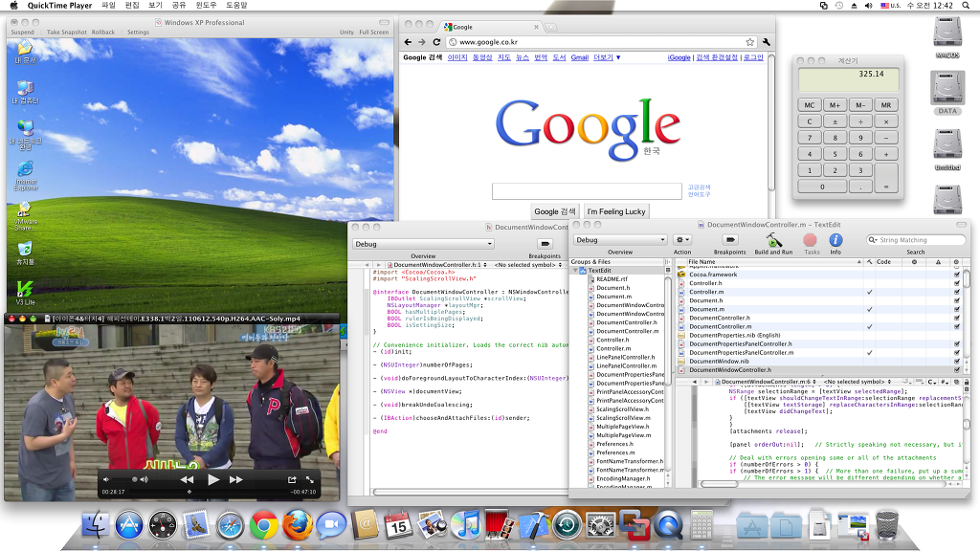The image size is (980, 551).
Task: Click Build and Run hammer icon
Action: [773, 240]
